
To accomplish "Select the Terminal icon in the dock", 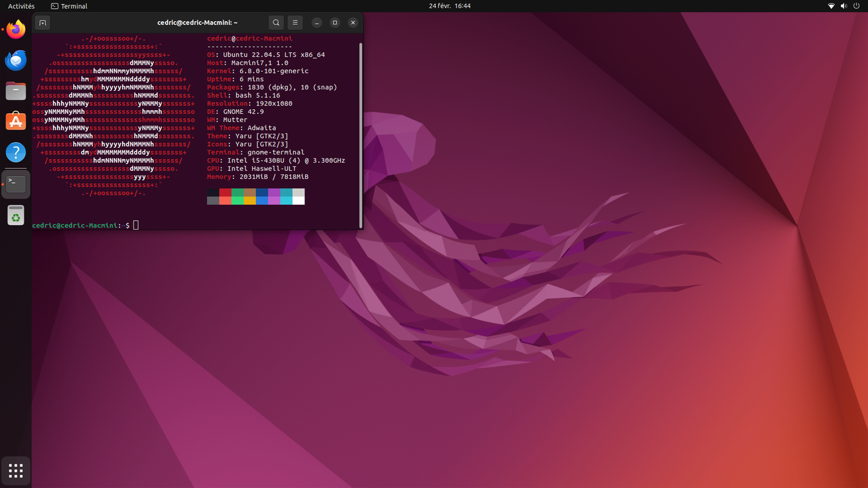I will pos(16,184).
